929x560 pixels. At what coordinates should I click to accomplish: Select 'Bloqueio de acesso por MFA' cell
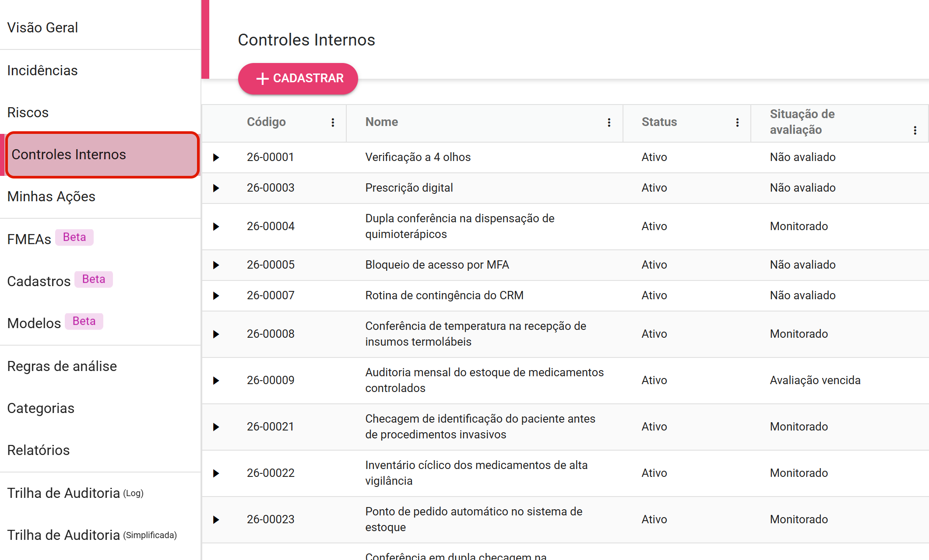point(437,265)
